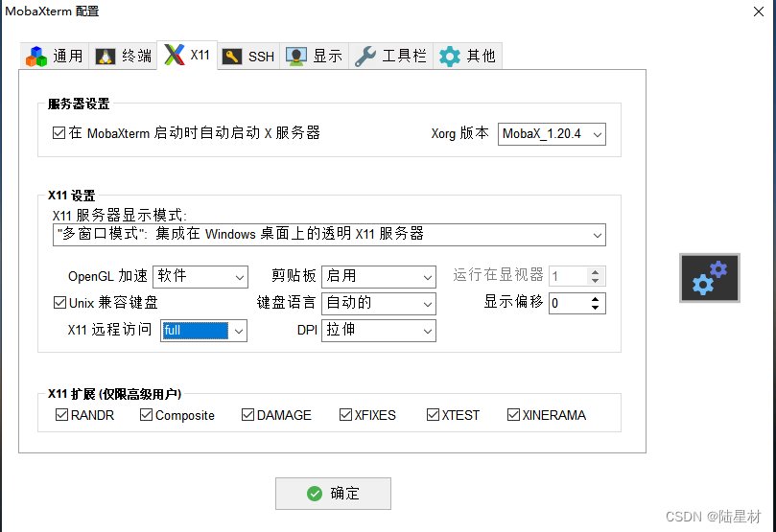Click the dark gears settings icon at right

tap(710, 278)
